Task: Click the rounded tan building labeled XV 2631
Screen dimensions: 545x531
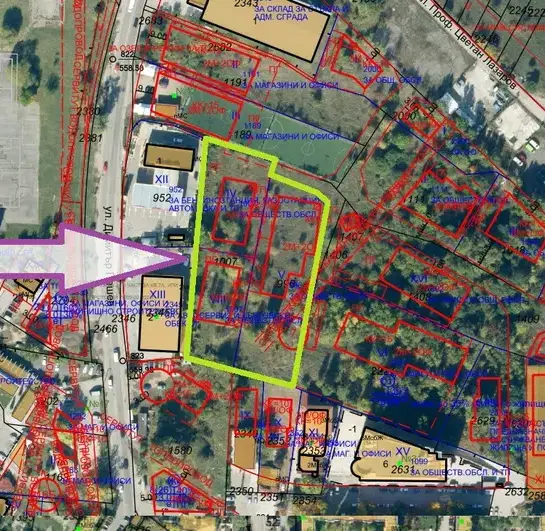Action: click(399, 455)
